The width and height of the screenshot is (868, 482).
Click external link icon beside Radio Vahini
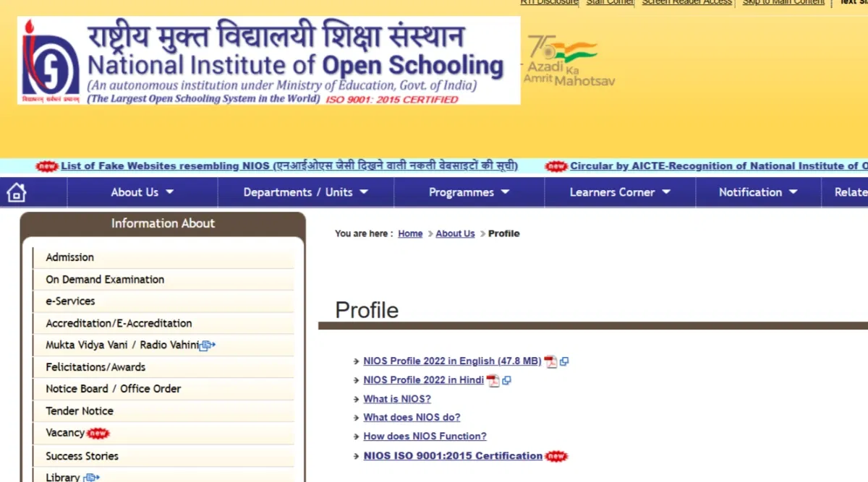pos(208,345)
